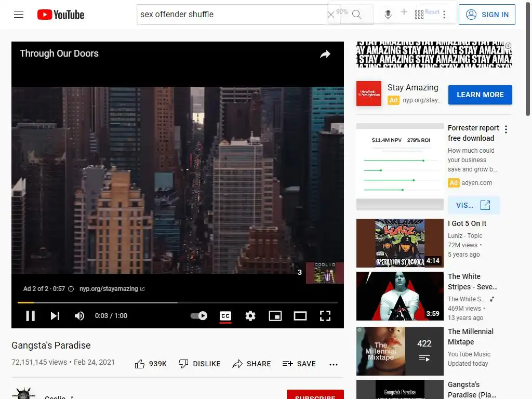Clear the search box with X

[x=330, y=14]
